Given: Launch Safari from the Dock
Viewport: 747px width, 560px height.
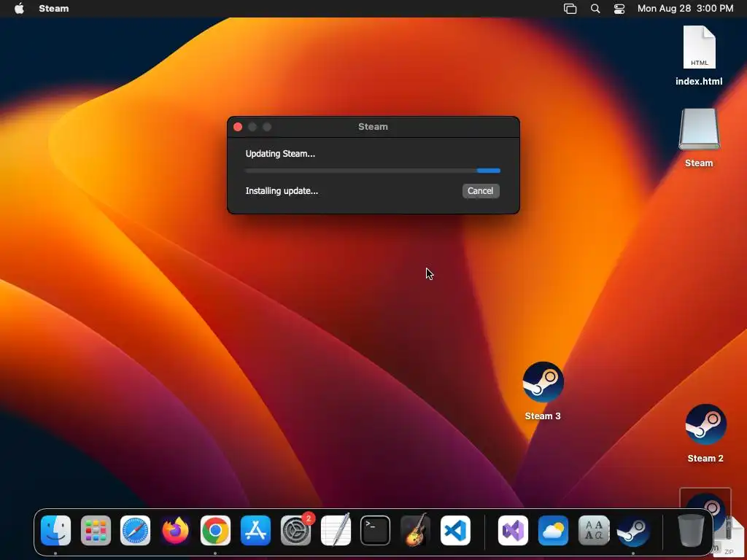Looking at the screenshot, I should [x=135, y=531].
